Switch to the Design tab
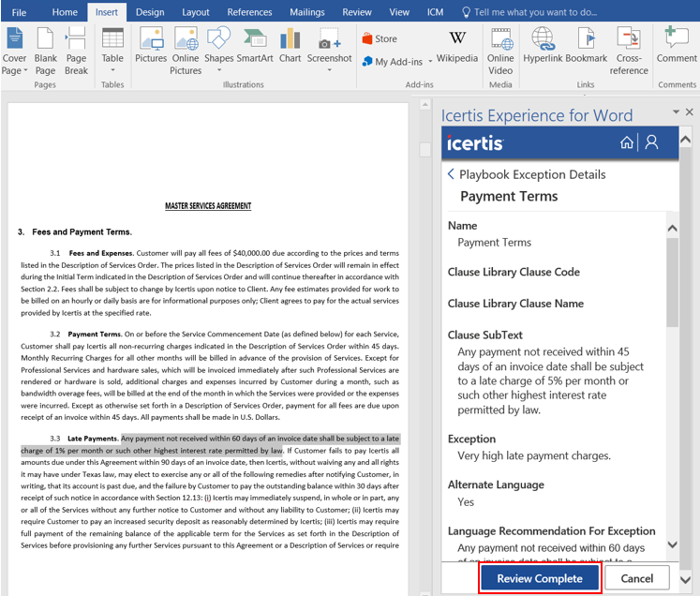 (150, 12)
